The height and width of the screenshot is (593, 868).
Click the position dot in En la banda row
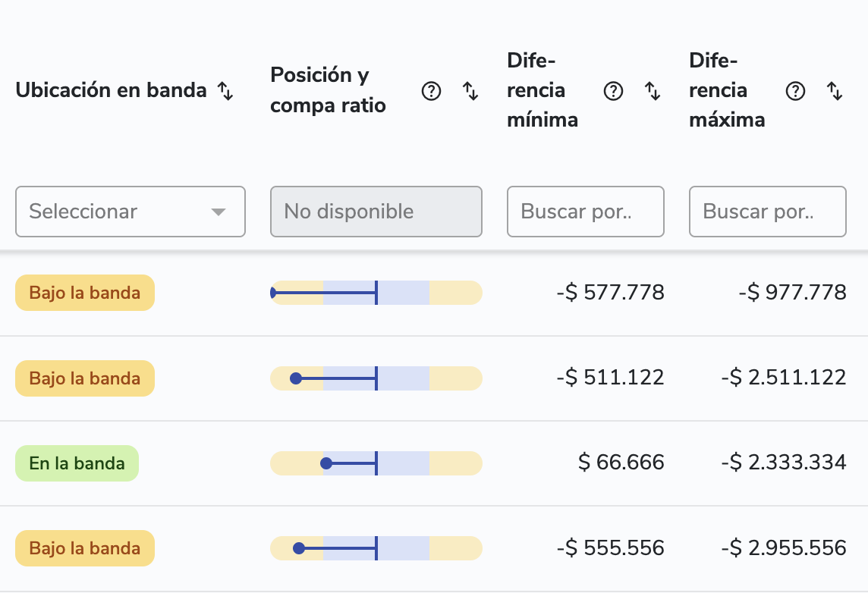[x=326, y=463]
